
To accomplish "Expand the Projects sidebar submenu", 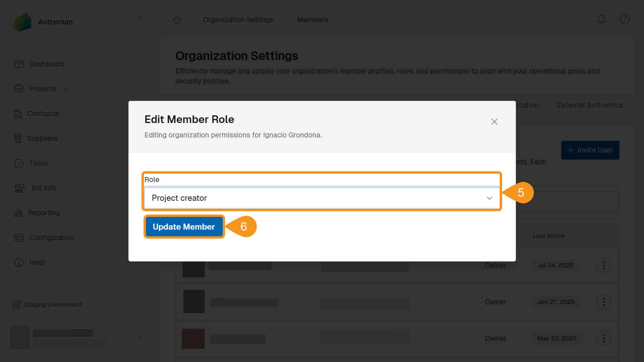I will coord(64,89).
